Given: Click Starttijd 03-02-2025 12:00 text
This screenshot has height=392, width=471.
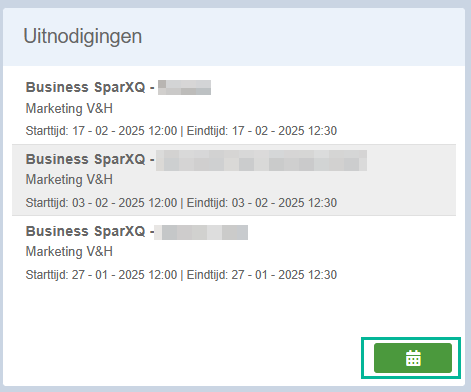Looking at the screenshot, I should 101,203.
